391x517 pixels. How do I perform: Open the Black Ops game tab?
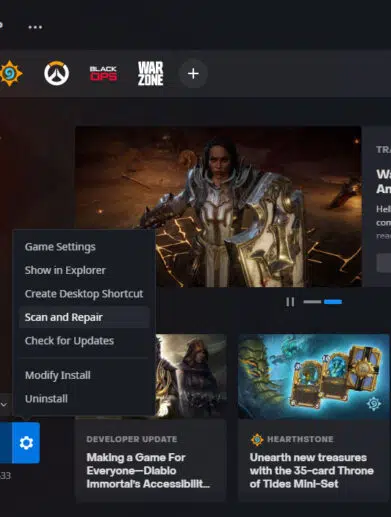tap(103, 73)
